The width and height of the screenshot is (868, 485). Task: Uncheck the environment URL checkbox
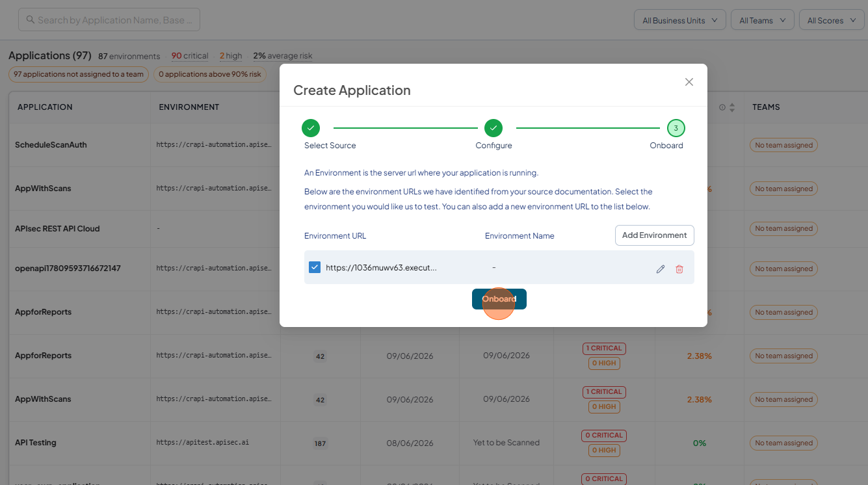click(315, 267)
